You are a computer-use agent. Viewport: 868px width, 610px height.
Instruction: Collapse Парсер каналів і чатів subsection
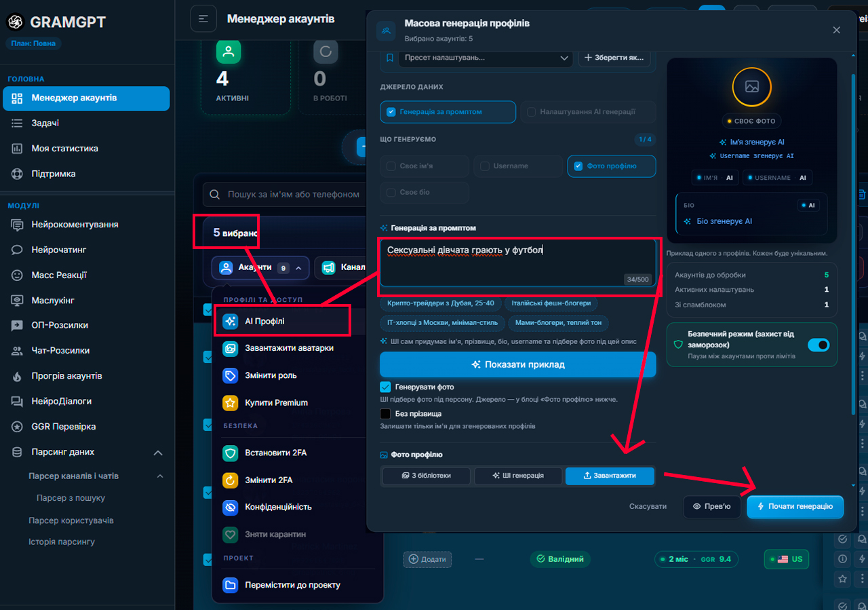click(160, 476)
